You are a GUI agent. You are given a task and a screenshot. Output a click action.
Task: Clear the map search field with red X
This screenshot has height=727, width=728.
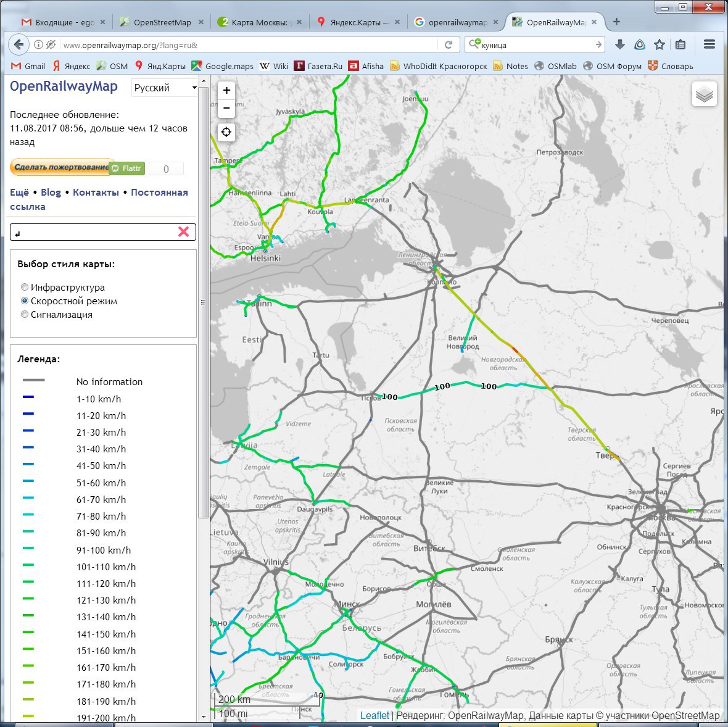[x=184, y=232]
